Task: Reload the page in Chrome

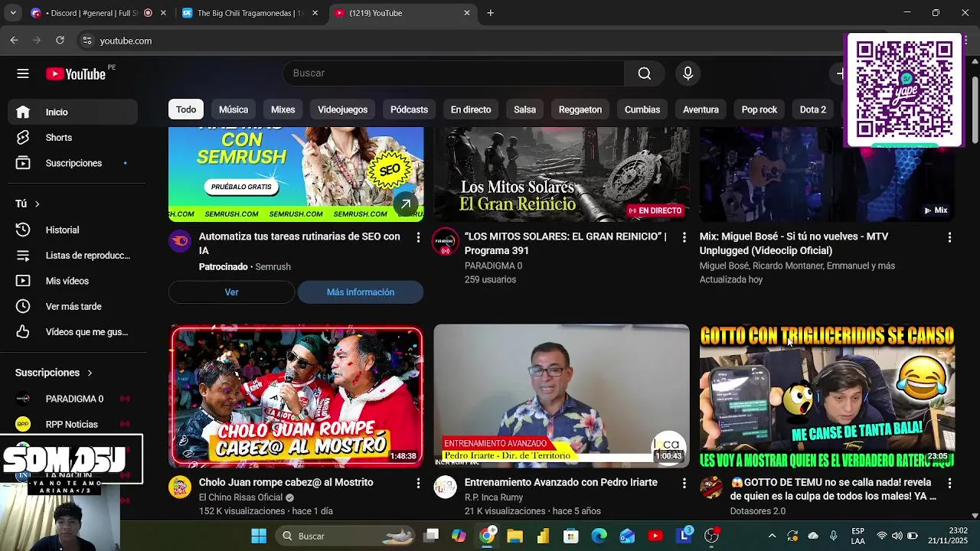Action: [60, 41]
